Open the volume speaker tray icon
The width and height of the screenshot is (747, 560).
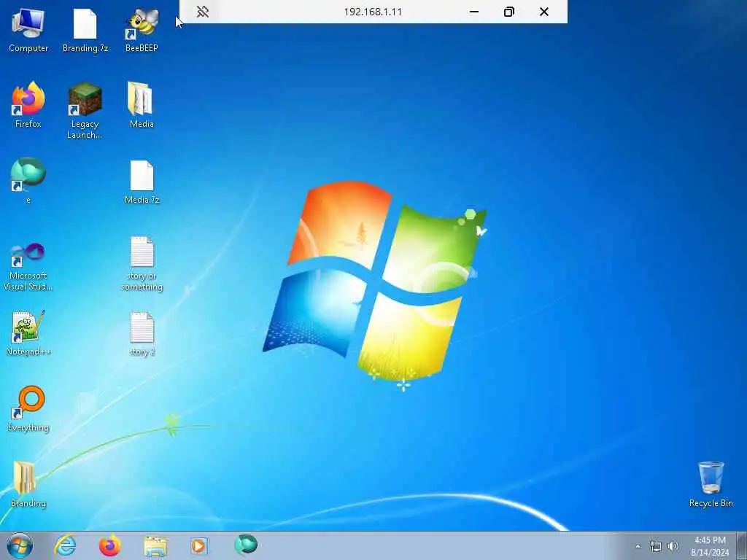click(673, 547)
